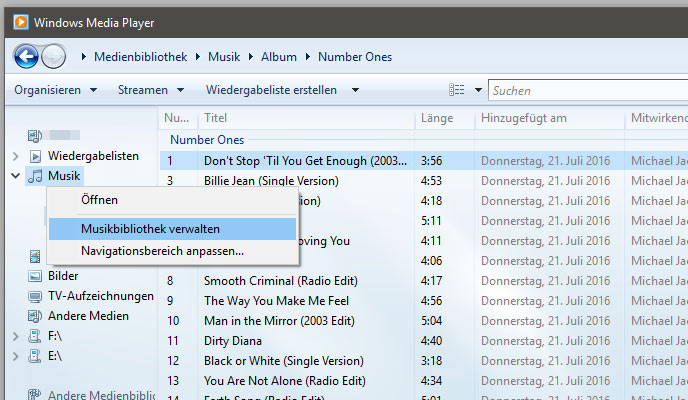Click the Andere Medienbibliotheken icon
The height and width of the screenshot is (400, 688).
(35, 394)
